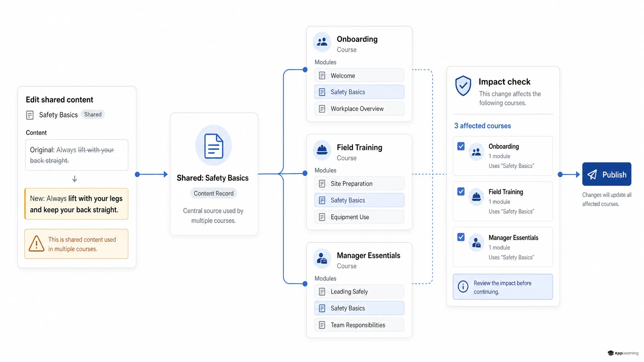The height and width of the screenshot is (362, 644).
Task: Uncheck the Field Training affected course checkbox
Action: (x=461, y=191)
